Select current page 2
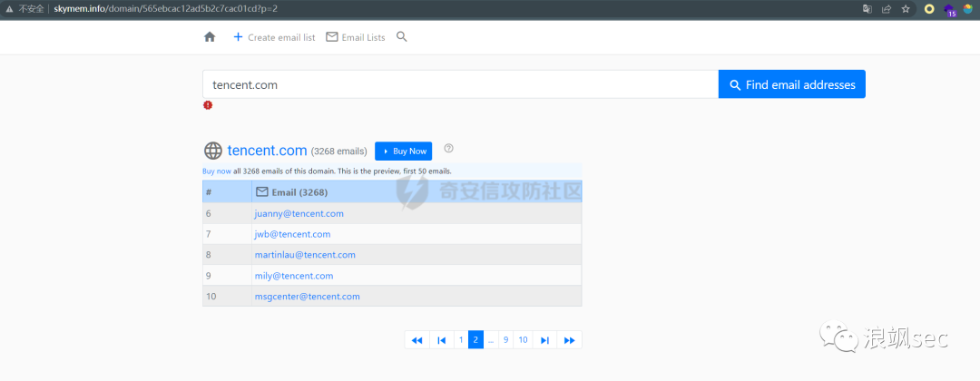This screenshot has height=381, width=980. [x=475, y=340]
